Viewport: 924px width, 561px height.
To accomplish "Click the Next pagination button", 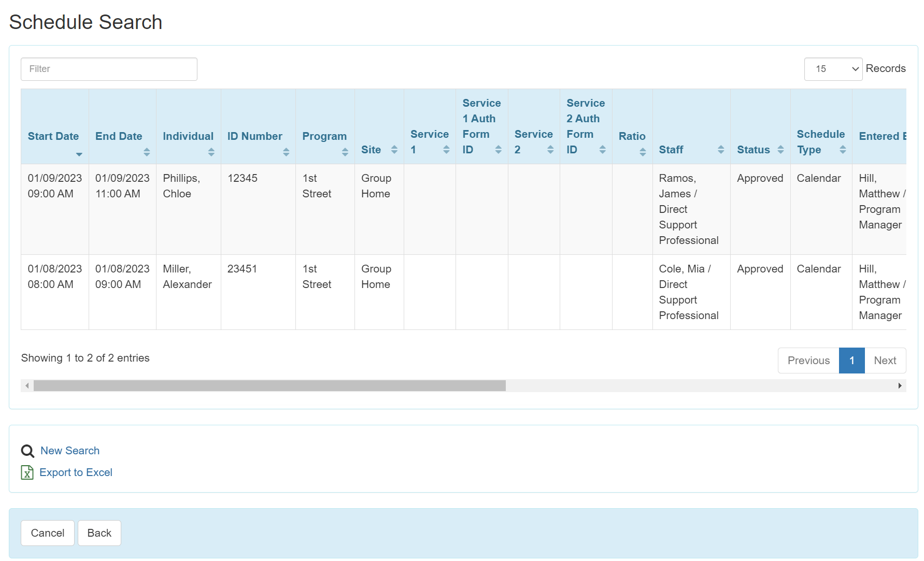I will pyautogui.click(x=885, y=360).
